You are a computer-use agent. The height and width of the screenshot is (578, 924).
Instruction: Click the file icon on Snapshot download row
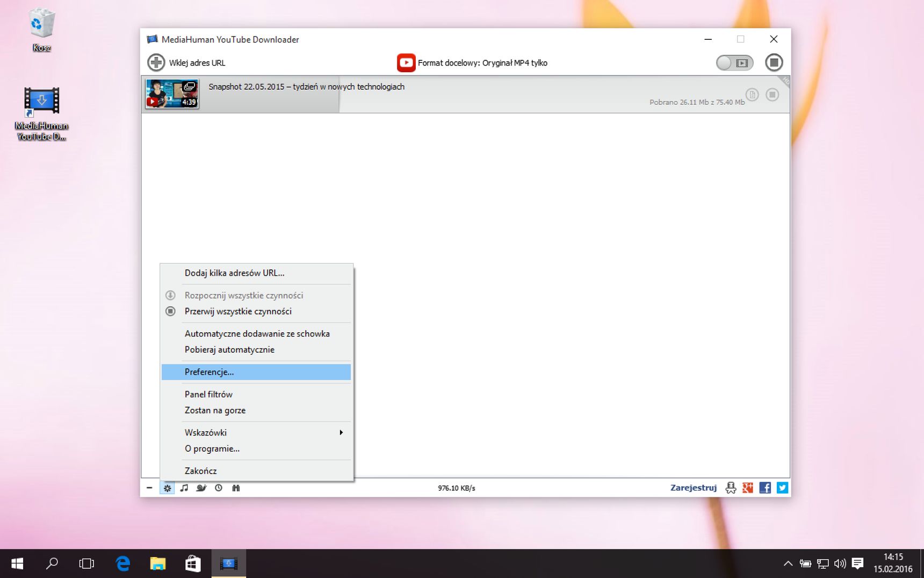click(752, 95)
